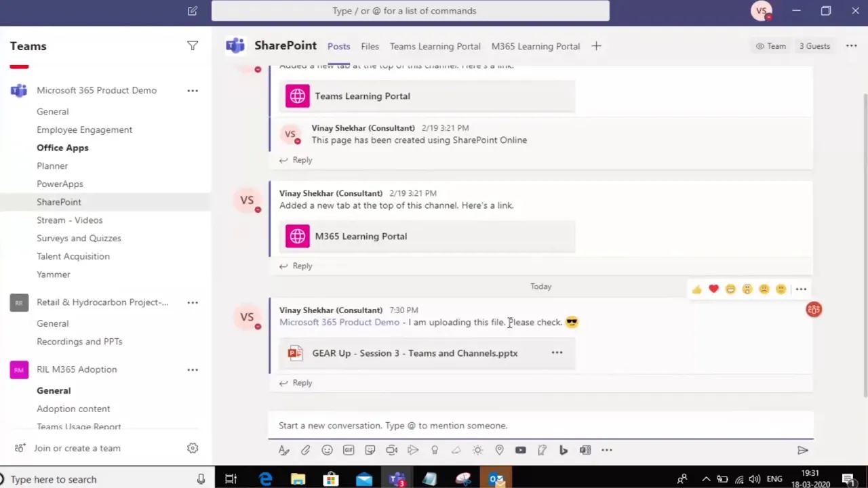Viewport: 868px width, 488px height.
Task: Open the Teams Learning Portal tab
Action: point(435,46)
